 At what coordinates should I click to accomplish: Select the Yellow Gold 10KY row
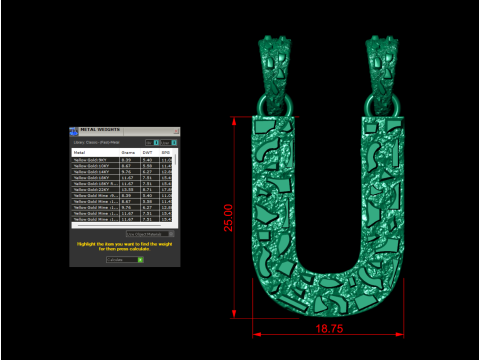(122, 166)
